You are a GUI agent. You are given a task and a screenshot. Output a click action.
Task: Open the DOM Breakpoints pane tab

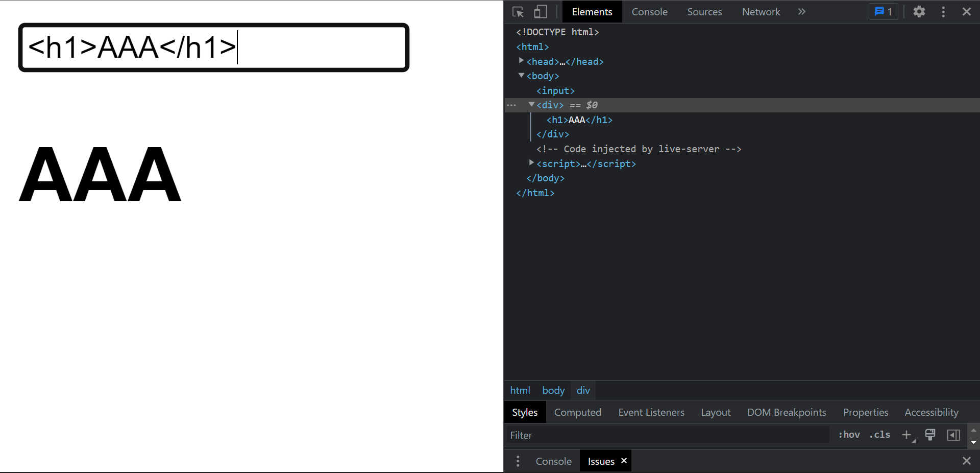click(787, 412)
